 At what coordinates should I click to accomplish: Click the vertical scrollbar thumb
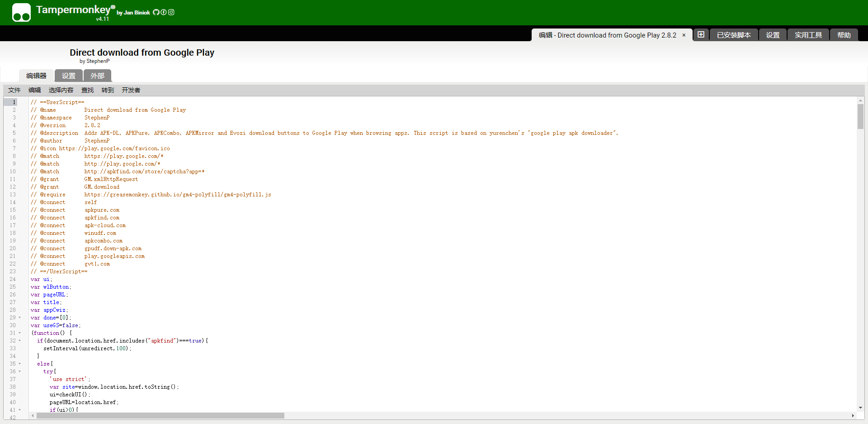tap(860, 117)
